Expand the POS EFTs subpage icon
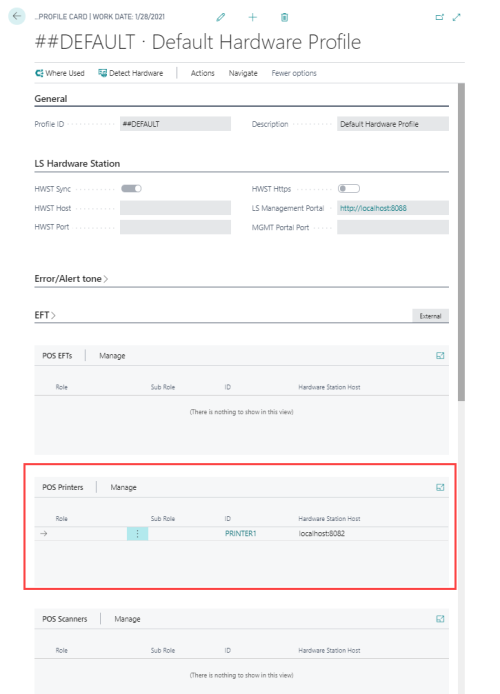This screenshot has height=694, width=500. pos(440,355)
